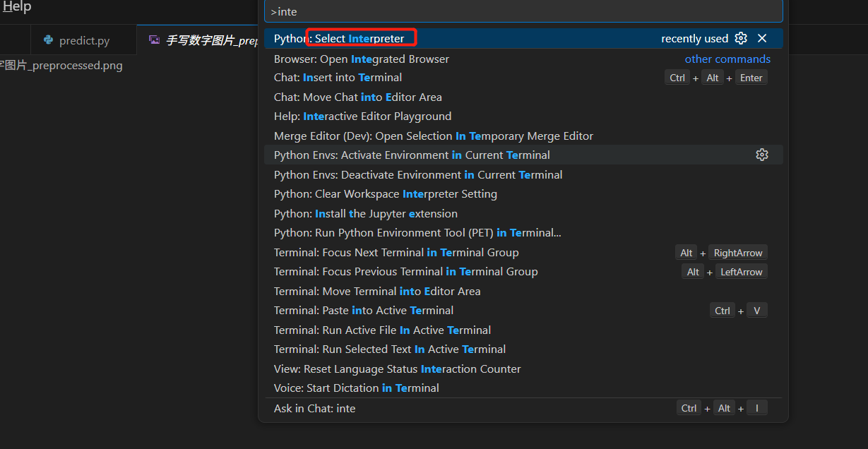
Task: Open settings gear for Select Interpreter command
Action: tap(741, 38)
